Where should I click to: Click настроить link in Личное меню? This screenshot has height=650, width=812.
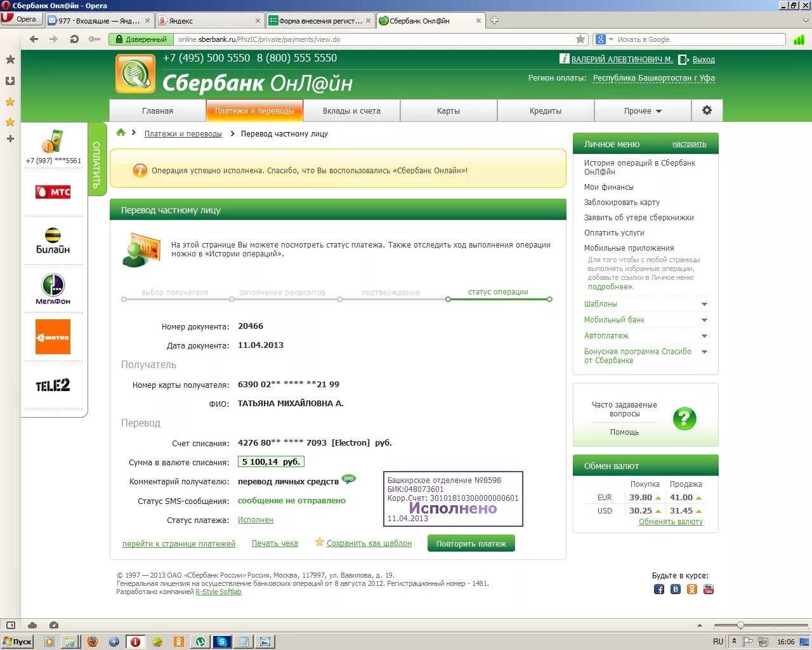click(690, 144)
